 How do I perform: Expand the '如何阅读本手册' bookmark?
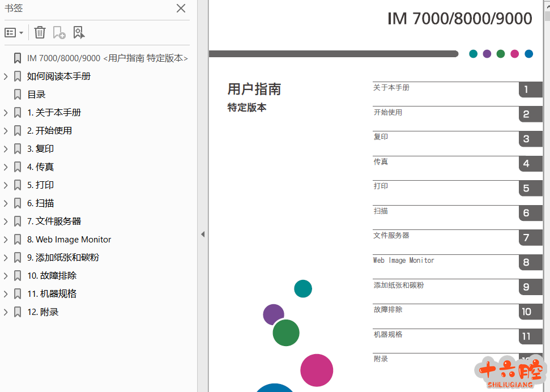6,76
